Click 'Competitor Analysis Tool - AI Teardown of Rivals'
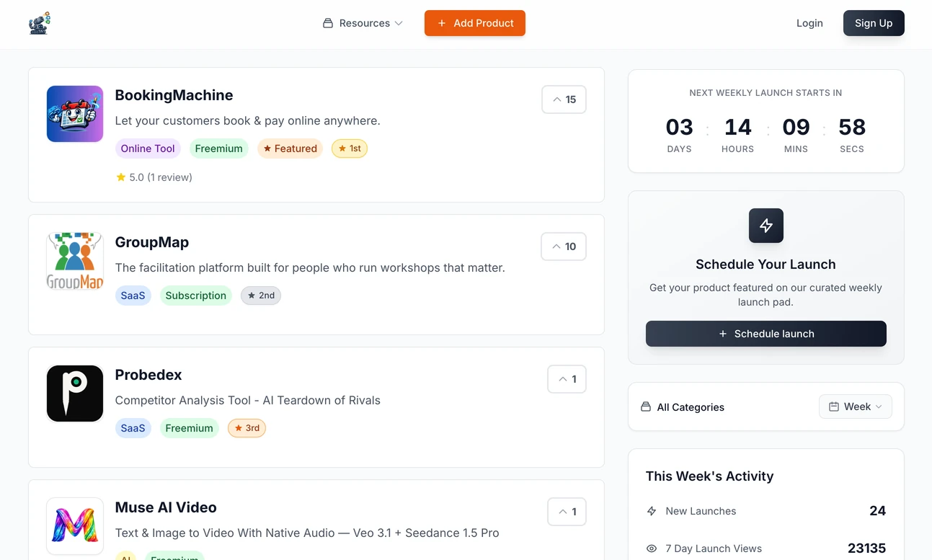The height and width of the screenshot is (560, 932). click(x=248, y=401)
